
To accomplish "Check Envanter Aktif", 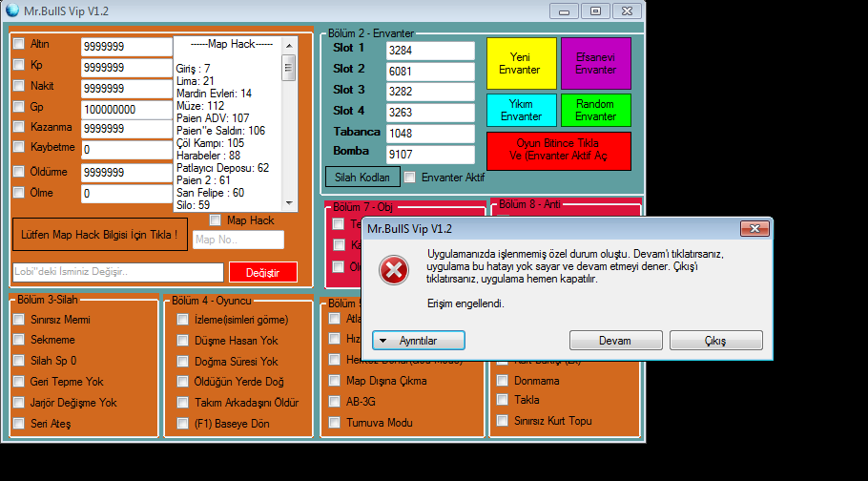I will tap(409, 178).
